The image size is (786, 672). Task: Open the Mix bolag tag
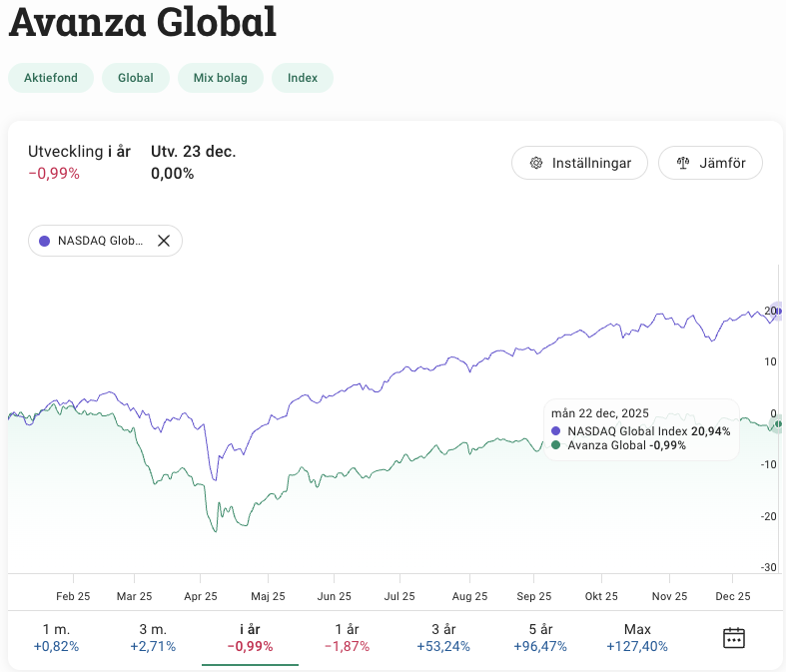[221, 78]
